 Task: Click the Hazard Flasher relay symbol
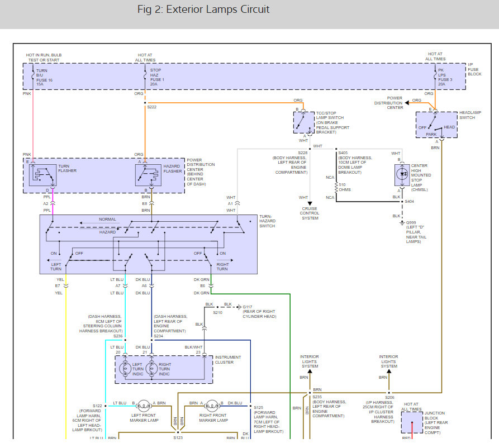click(148, 175)
